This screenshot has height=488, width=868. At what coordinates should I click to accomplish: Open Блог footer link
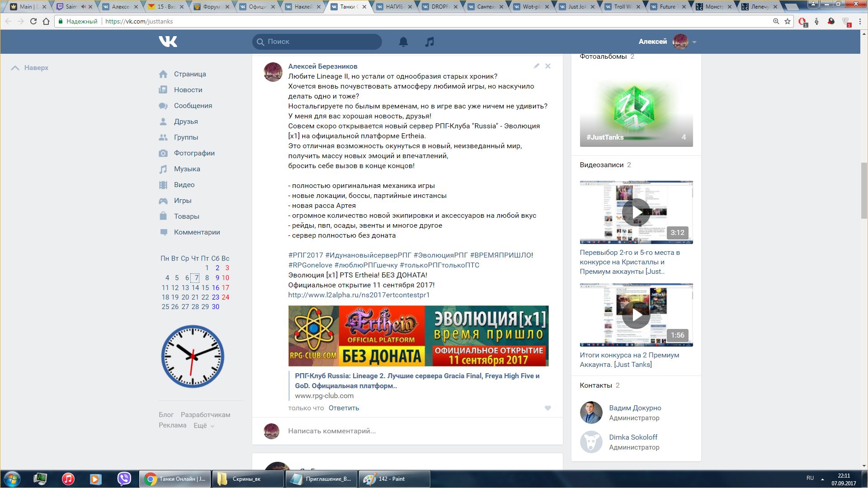[x=166, y=415]
